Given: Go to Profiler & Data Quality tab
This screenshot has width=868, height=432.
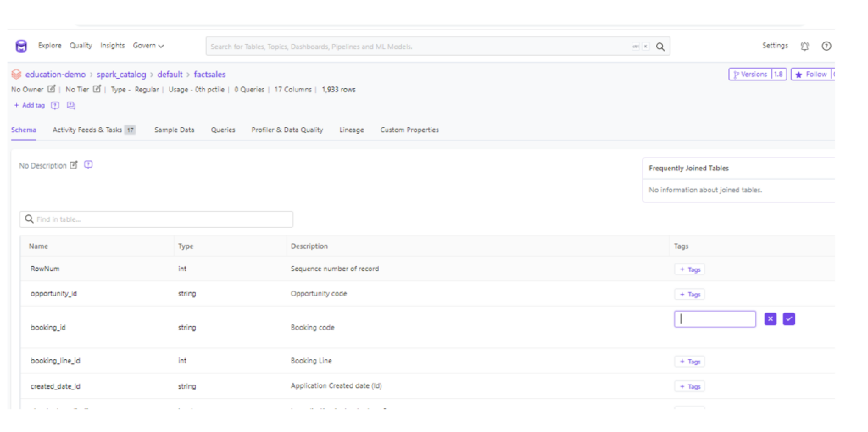Looking at the screenshot, I should click(x=287, y=130).
